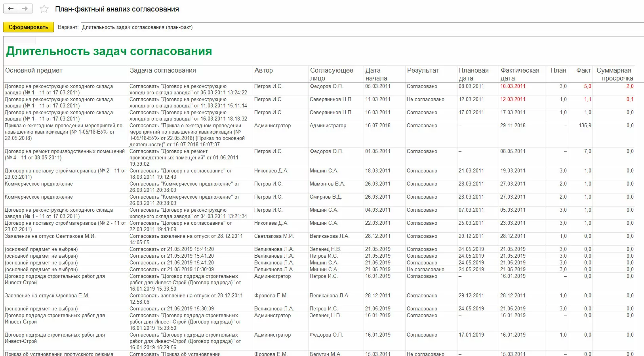This screenshot has width=644, height=356.
Task: Open the Вариант field with report variant name
Action: click(x=362, y=27)
